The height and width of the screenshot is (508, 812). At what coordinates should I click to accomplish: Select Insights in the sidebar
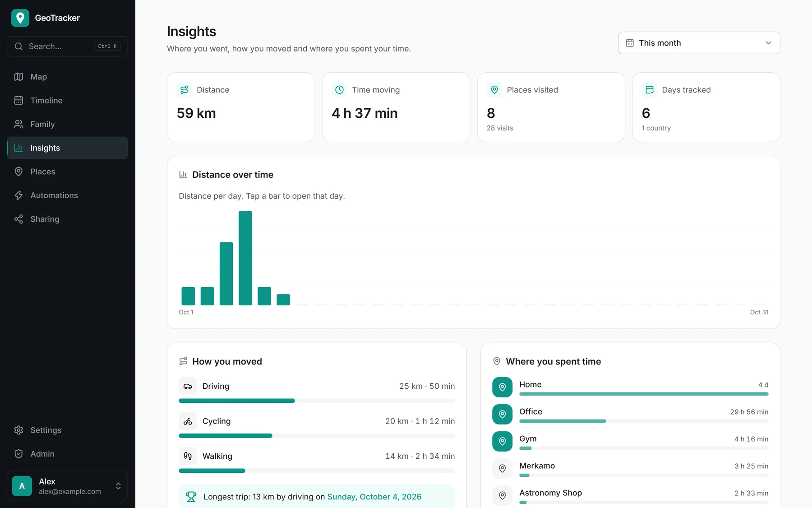(67, 148)
